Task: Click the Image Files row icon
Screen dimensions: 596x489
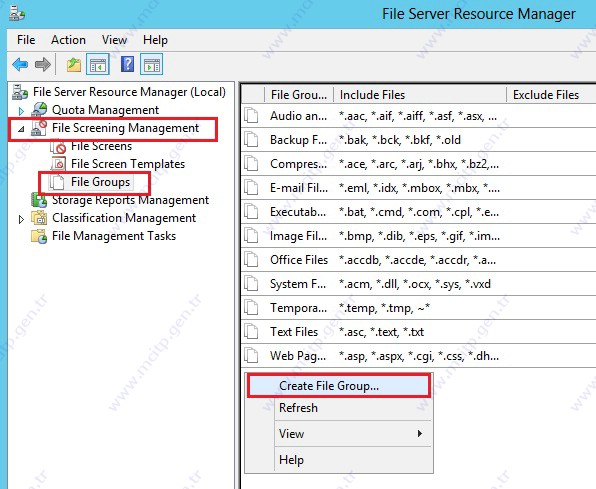Action: tap(251, 236)
